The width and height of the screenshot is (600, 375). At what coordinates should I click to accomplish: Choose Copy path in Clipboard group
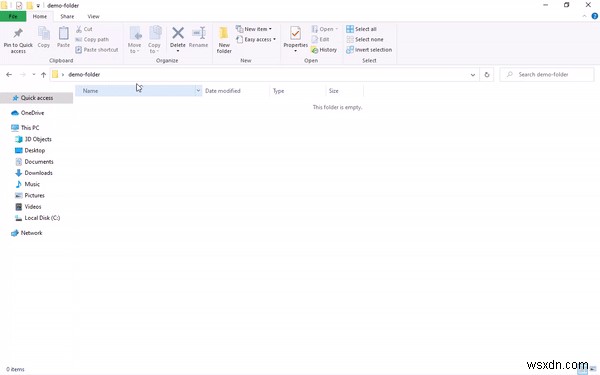[x=92, y=39]
